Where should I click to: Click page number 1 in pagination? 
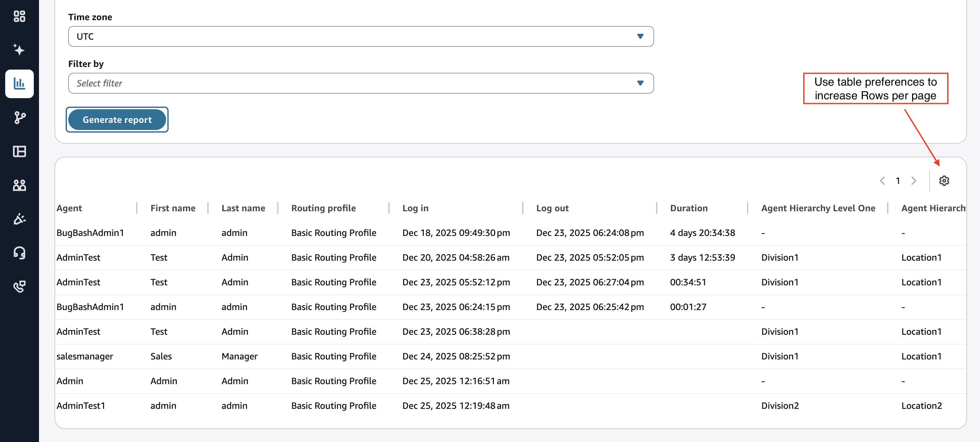point(898,181)
